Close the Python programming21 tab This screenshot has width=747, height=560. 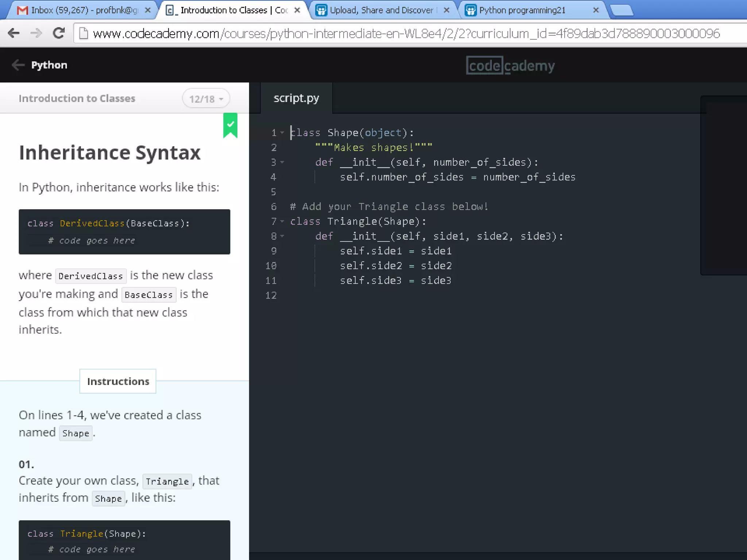pos(596,10)
